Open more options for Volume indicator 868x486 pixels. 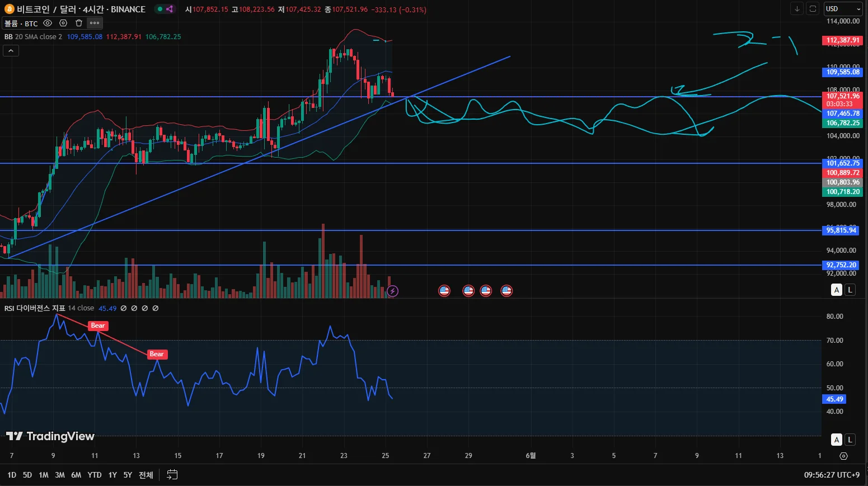(x=95, y=23)
